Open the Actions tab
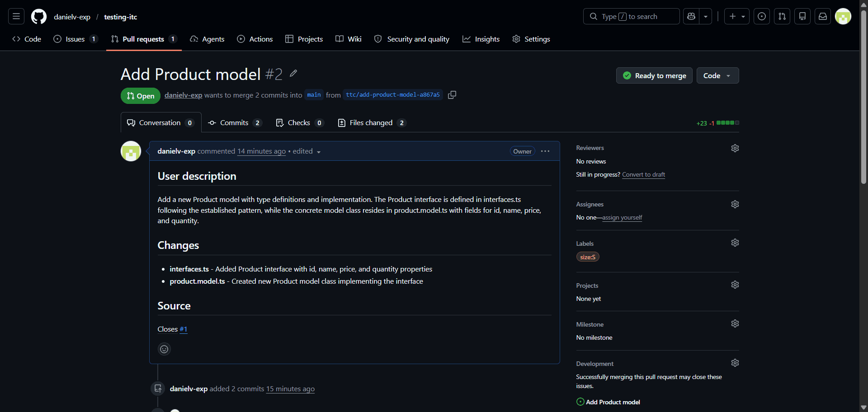 click(255, 39)
